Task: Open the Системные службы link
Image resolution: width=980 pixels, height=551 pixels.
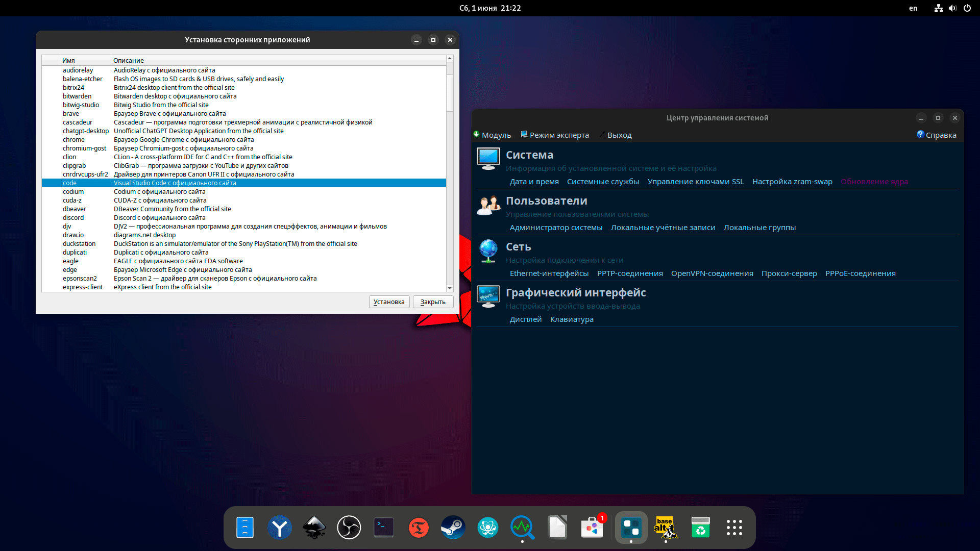Action: tap(603, 182)
